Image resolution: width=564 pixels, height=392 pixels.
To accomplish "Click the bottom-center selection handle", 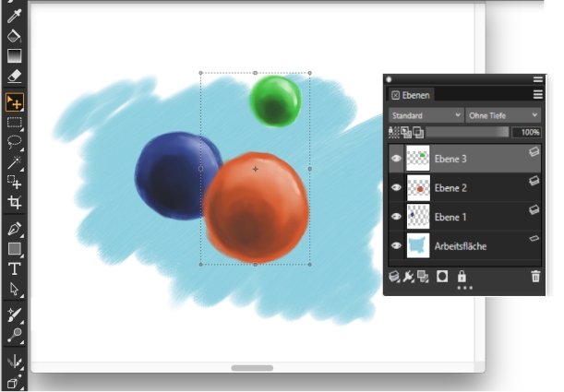I will click(256, 265).
